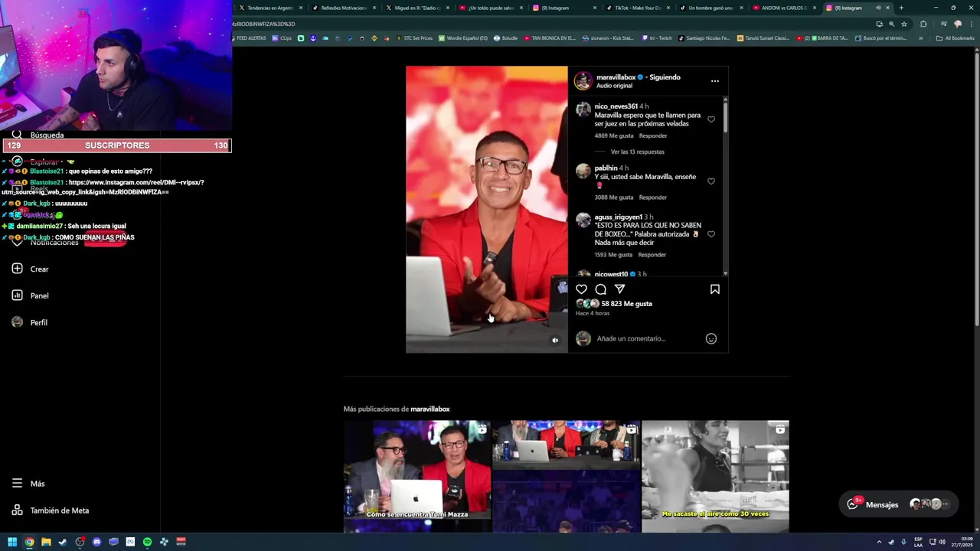This screenshot has height=551, width=980.
Task: Toggle Siguiendo follow status for maravillabox
Action: click(x=665, y=77)
